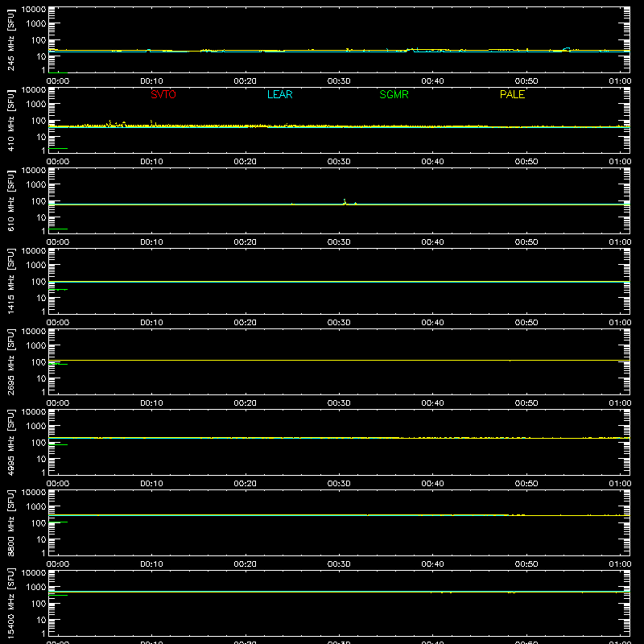
Task: Click the green SGMR station label
Action: [x=394, y=94]
